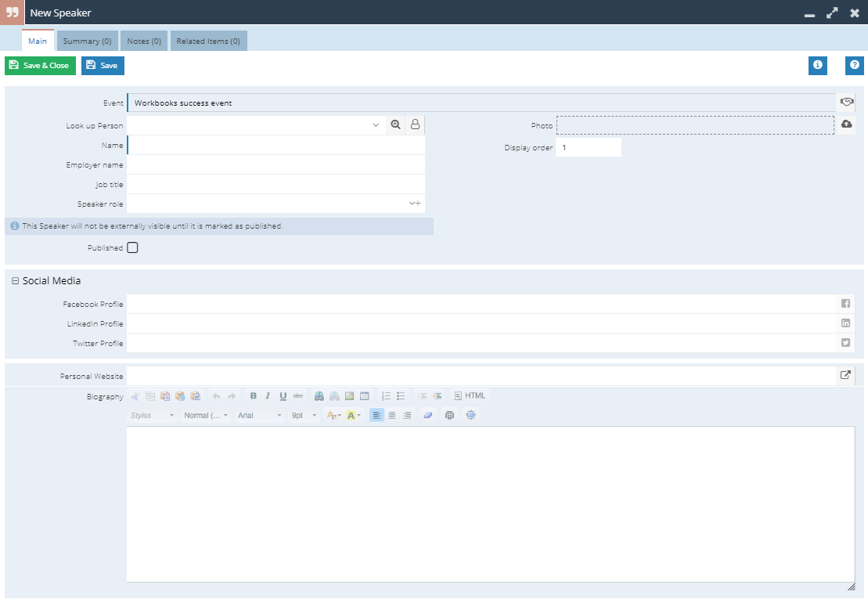
Task: Open the Arial font family dropdown
Action: [260, 415]
